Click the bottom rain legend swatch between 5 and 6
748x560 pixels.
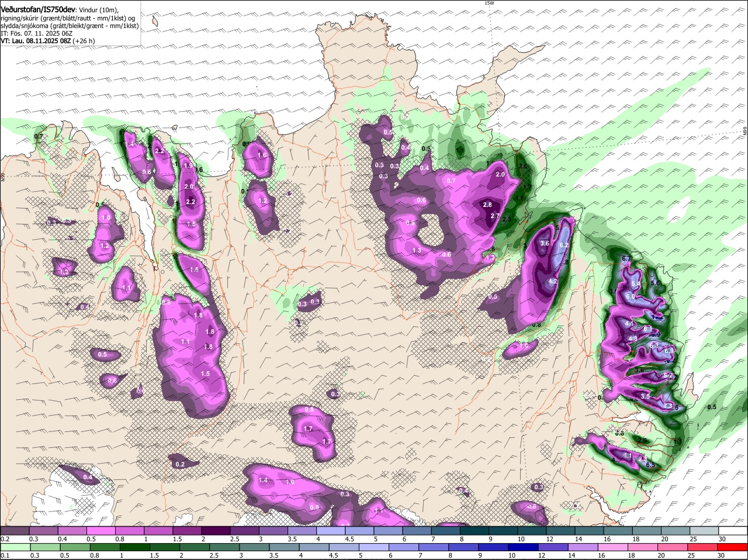[x=375, y=547]
